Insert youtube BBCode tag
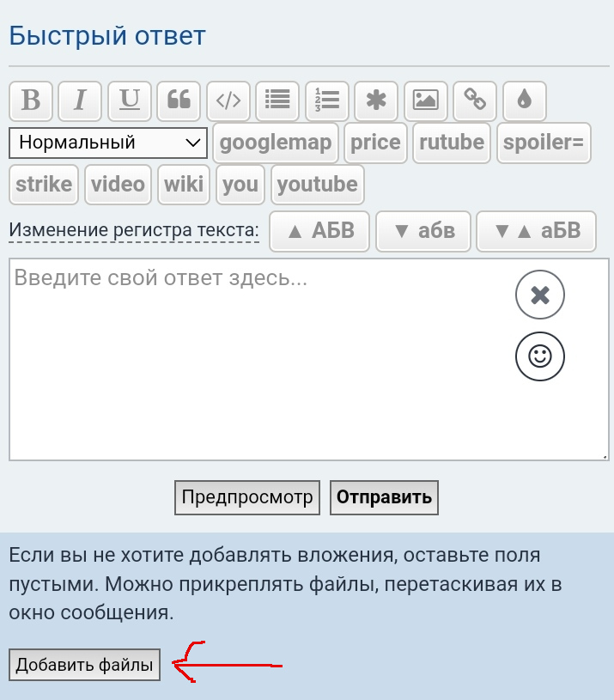614x700 pixels. tap(317, 185)
